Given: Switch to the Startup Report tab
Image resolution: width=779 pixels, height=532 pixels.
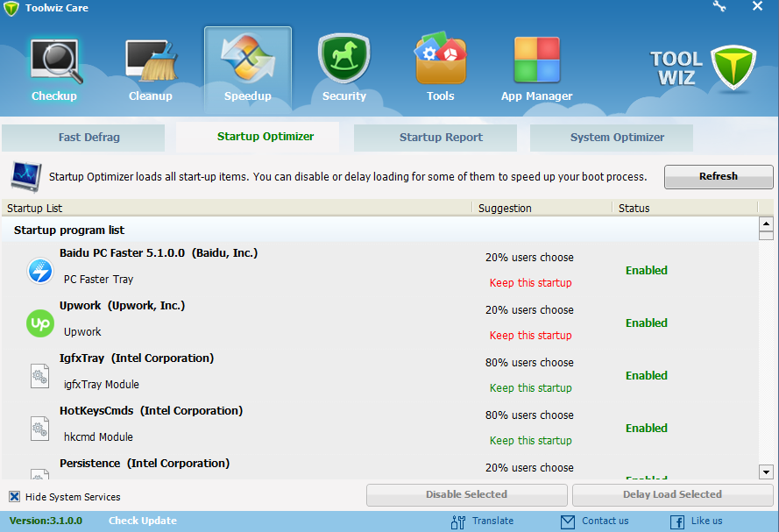Looking at the screenshot, I should [436, 138].
